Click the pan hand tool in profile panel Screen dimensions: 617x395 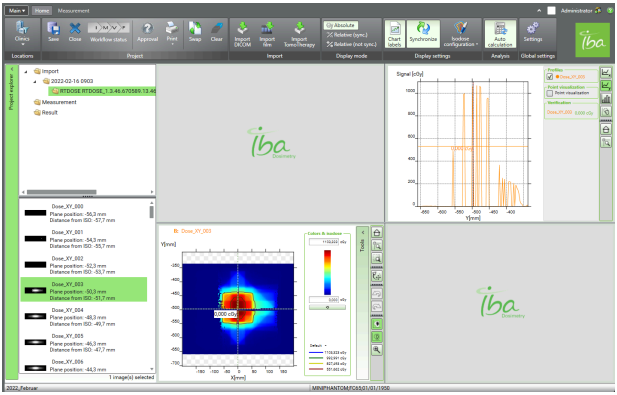point(606,111)
